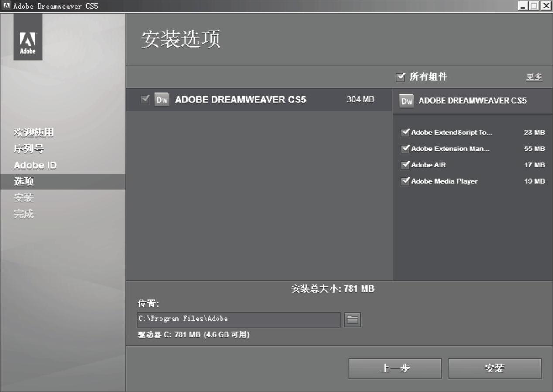Viewport: 553px width, 392px height.
Task: Uncheck Adobe Extension Manager component
Action: pyautogui.click(x=405, y=149)
